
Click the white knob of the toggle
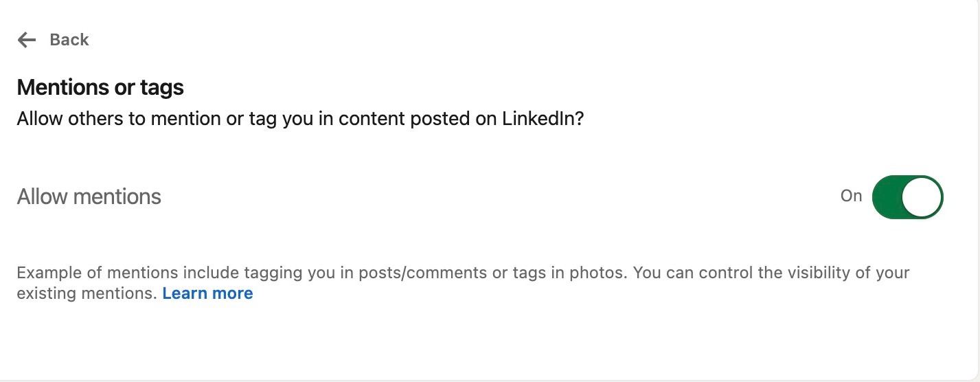click(x=921, y=197)
